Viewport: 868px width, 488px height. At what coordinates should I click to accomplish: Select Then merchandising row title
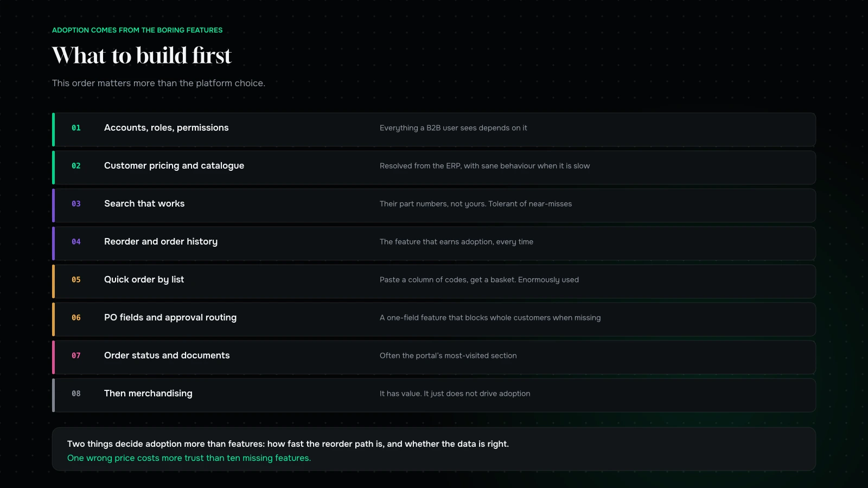point(148,394)
